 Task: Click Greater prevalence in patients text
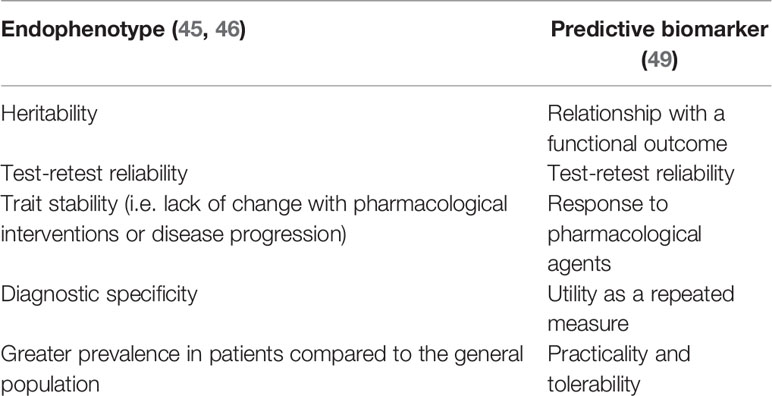pos(261,369)
